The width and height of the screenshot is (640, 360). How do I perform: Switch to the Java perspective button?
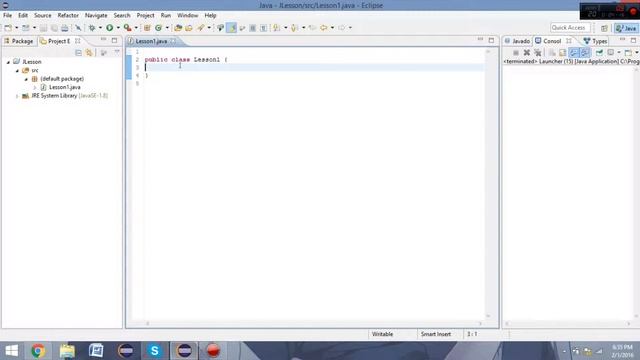[626, 28]
